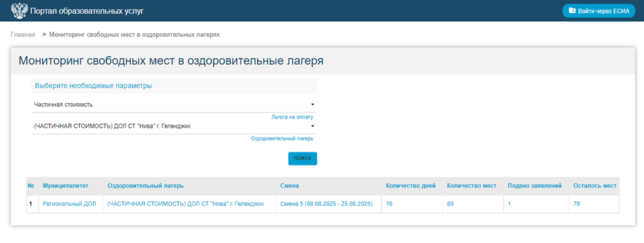Viewport: 644px width, 243px height.
Task: Click the Льгота на оплату label
Action: pyautogui.click(x=292, y=117)
